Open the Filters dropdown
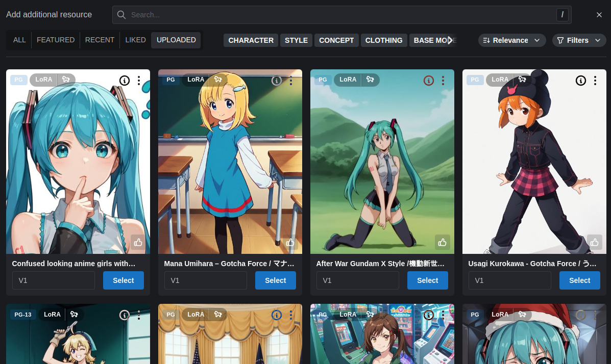This screenshot has height=364, width=611. 579,40
